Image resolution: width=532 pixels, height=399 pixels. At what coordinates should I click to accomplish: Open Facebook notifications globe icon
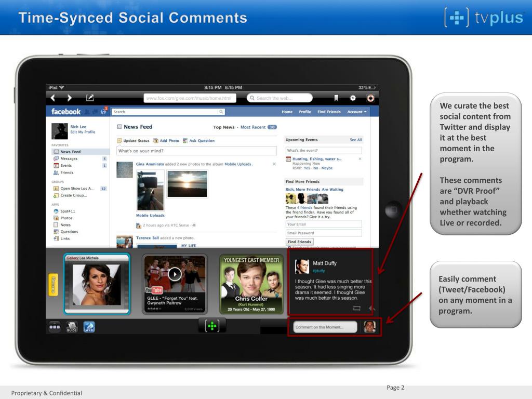[103, 111]
